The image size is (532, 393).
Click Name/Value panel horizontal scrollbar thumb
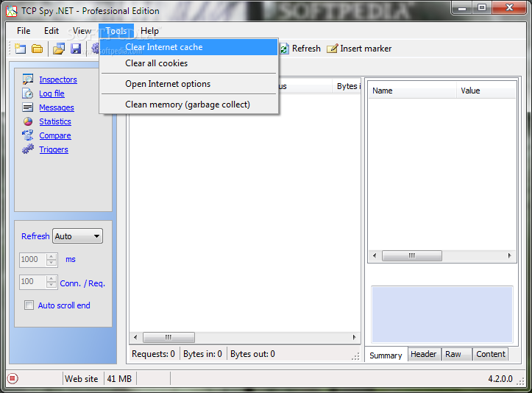(x=412, y=255)
